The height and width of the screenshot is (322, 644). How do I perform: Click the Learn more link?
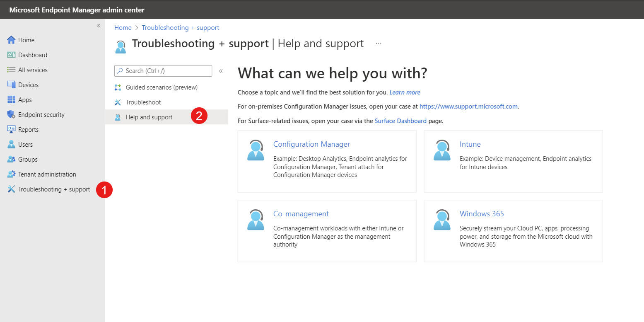[x=405, y=92]
